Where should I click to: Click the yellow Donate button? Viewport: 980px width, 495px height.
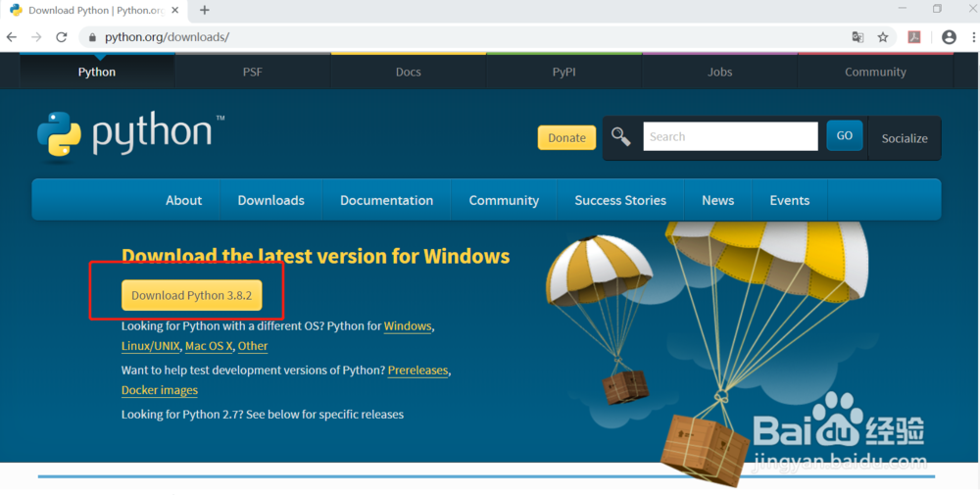pos(566,137)
